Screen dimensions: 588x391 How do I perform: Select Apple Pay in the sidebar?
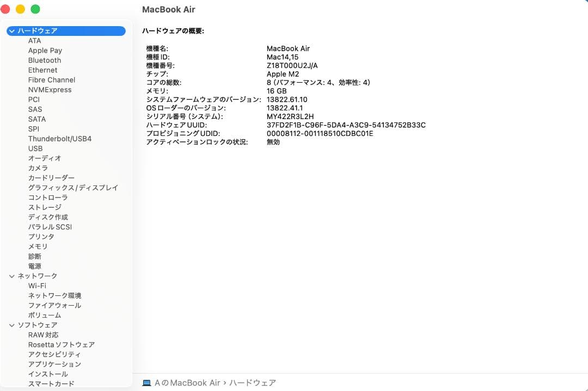(x=45, y=51)
